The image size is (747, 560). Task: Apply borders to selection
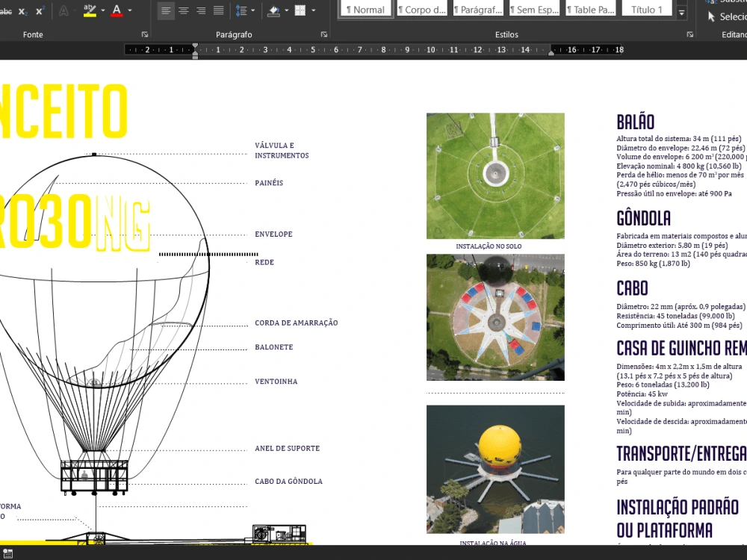tap(300, 10)
